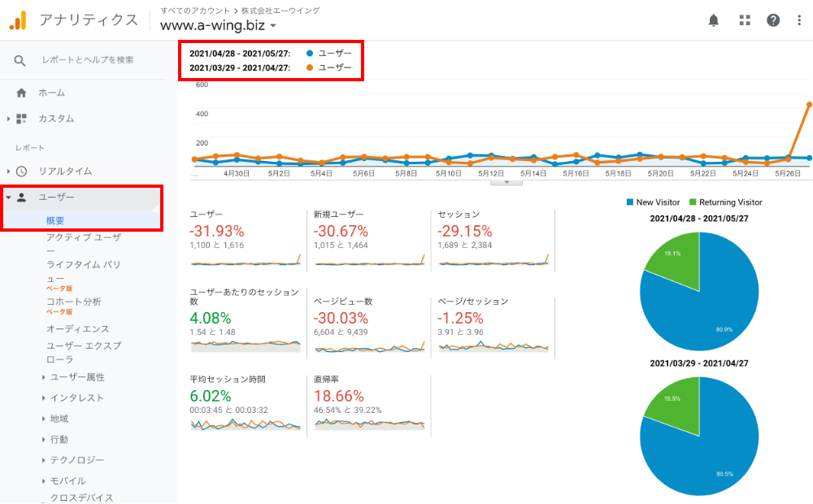
Task: Expand the テクノロジー submenu
Action: (43, 460)
